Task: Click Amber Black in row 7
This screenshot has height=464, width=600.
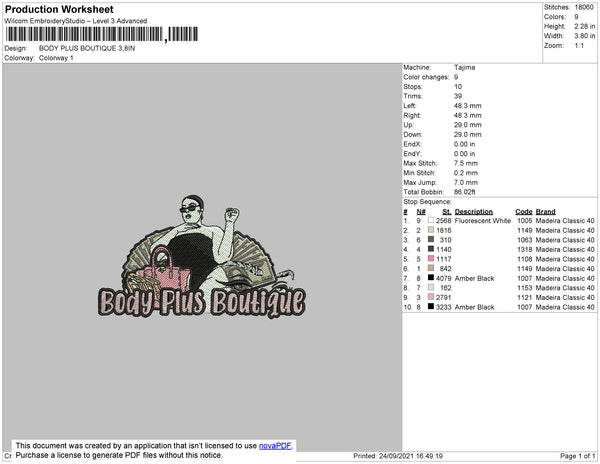Action: [x=474, y=278]
